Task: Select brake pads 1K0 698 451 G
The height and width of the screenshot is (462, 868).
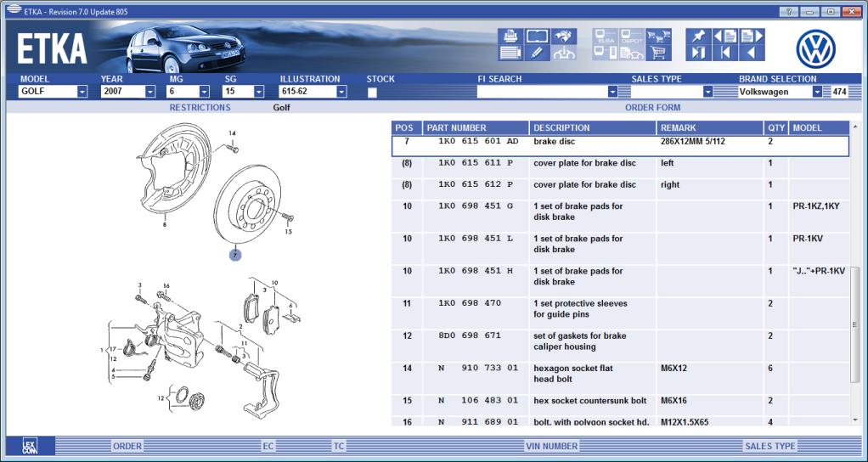Action: (x=620, y=217)
